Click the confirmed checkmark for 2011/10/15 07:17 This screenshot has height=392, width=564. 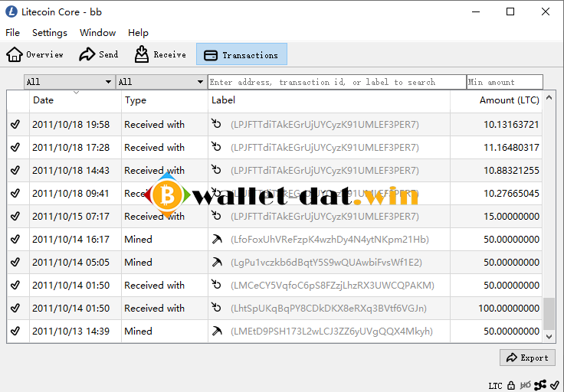15,217
